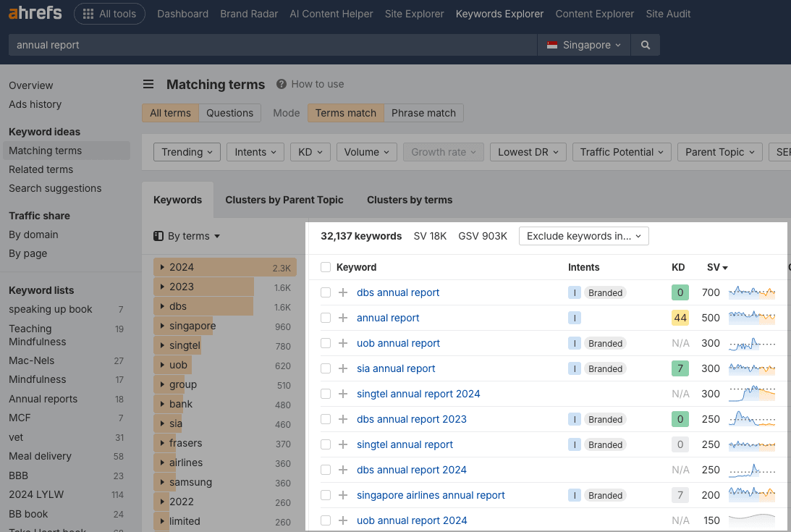This screenshot has height=532, width=791.
Task: Click the Ahrefs logo
Action: click(x=35, y=14)
